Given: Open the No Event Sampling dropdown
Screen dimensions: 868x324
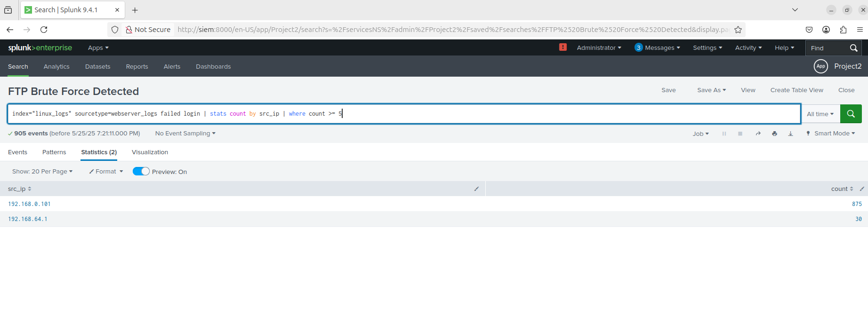Looking at the screenshot, I should coord(185,134).
